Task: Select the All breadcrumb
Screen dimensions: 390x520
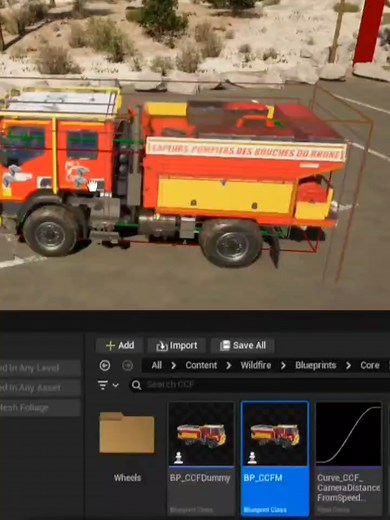Action: 157,365
